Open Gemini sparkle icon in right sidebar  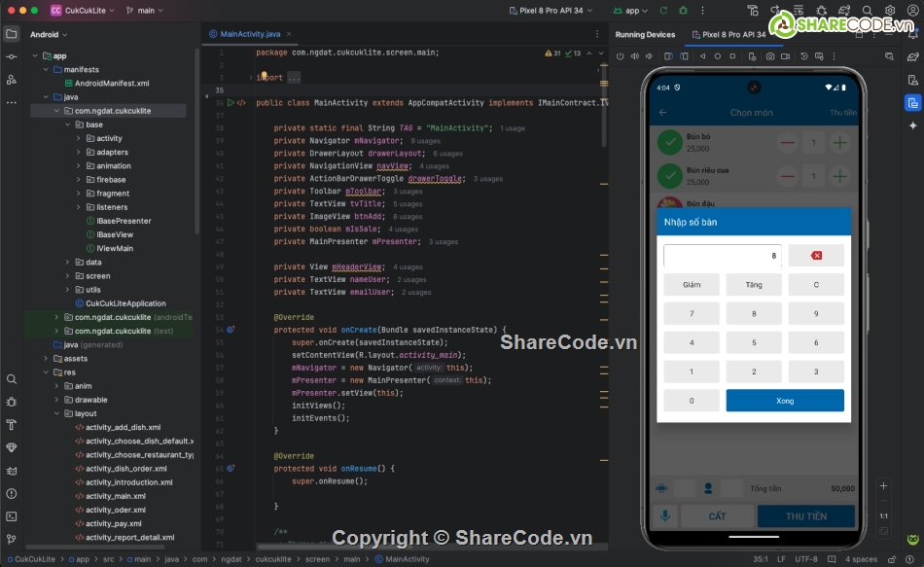912,125
